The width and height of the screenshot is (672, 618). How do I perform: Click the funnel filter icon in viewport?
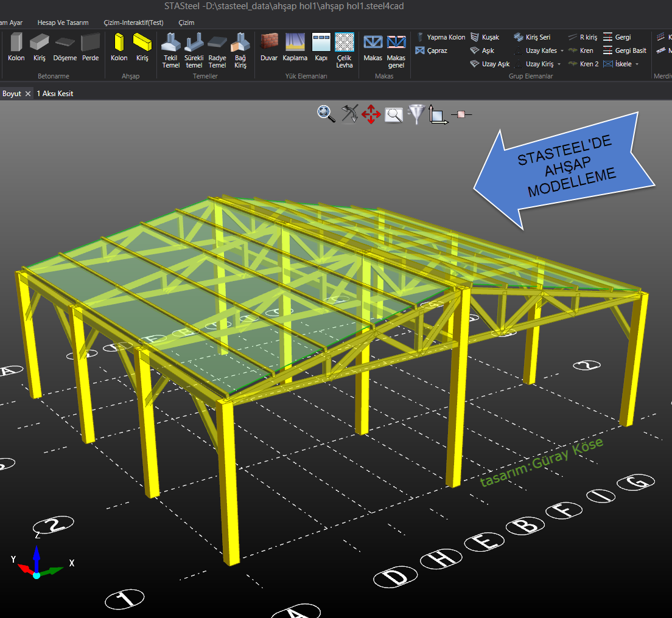pyautogui.click(x=416, y=114)
